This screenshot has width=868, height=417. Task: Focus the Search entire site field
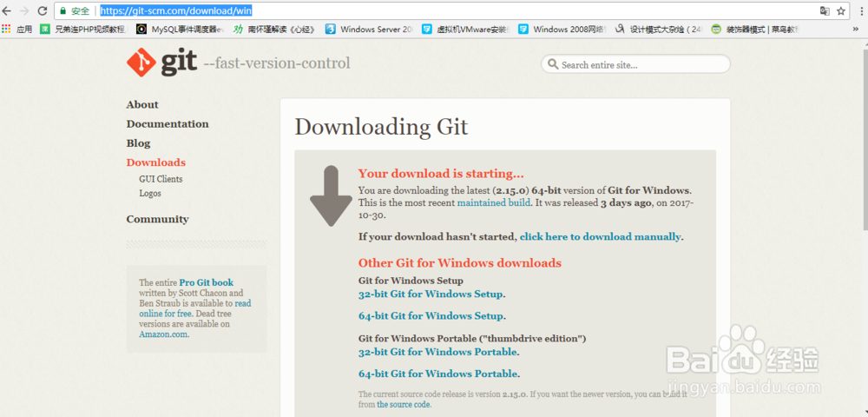point(635,64)
